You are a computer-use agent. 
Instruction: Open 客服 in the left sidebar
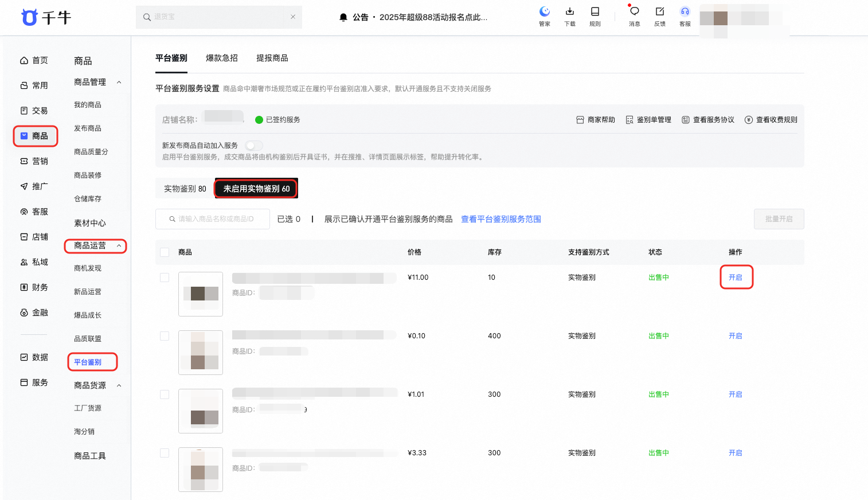point(34,212)
